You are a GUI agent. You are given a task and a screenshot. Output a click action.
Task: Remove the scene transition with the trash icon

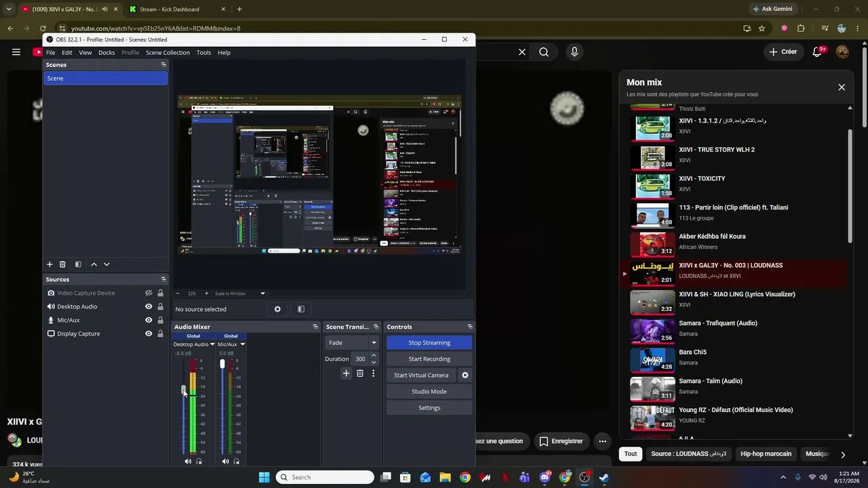360,373
